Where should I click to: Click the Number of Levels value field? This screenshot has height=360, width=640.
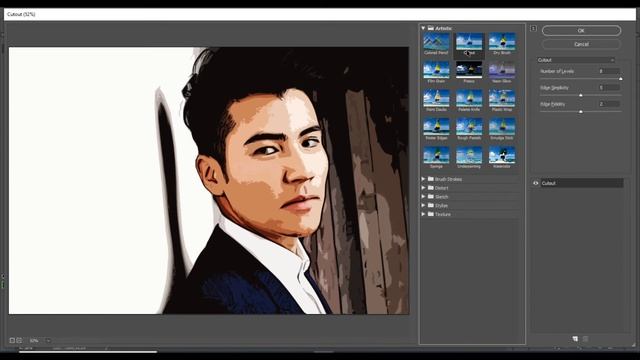(x=609, y=71)
